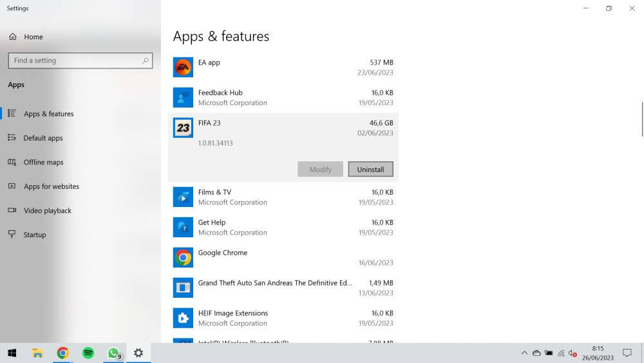The height and width of the screenshot is (363, 644).
Task: Open the notification center icon
Action: click(x=627, y=353)
